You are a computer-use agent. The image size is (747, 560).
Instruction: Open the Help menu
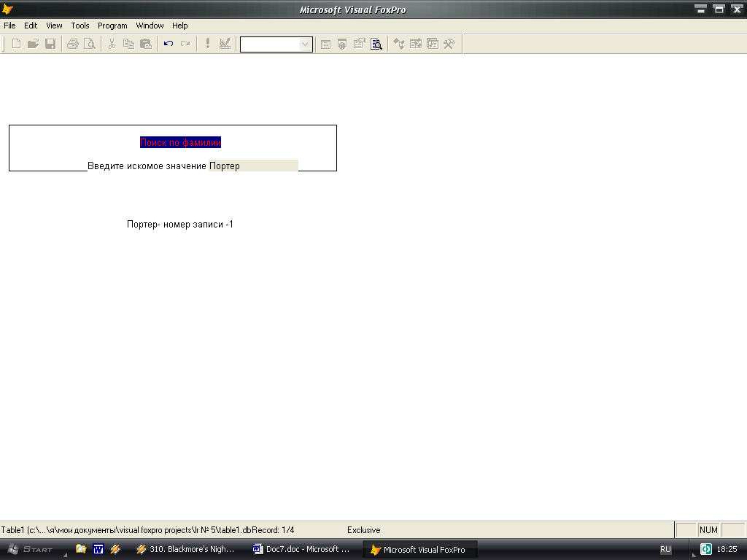(179, 26)
